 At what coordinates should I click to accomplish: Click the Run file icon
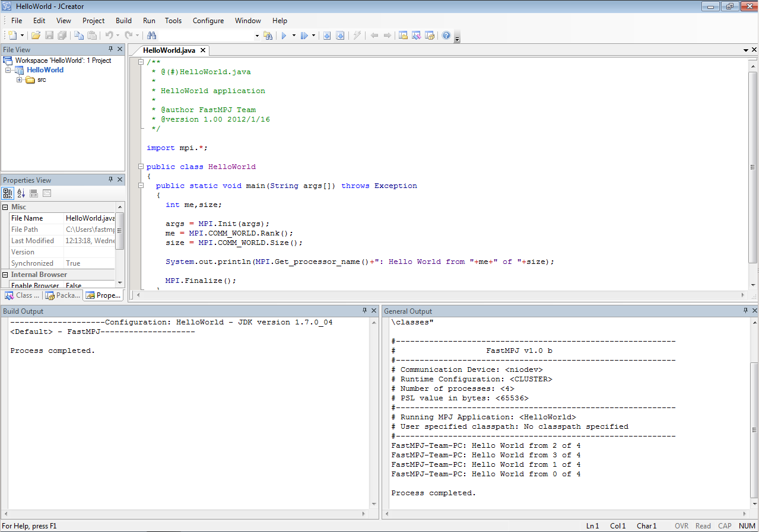(x=304, y=36)
